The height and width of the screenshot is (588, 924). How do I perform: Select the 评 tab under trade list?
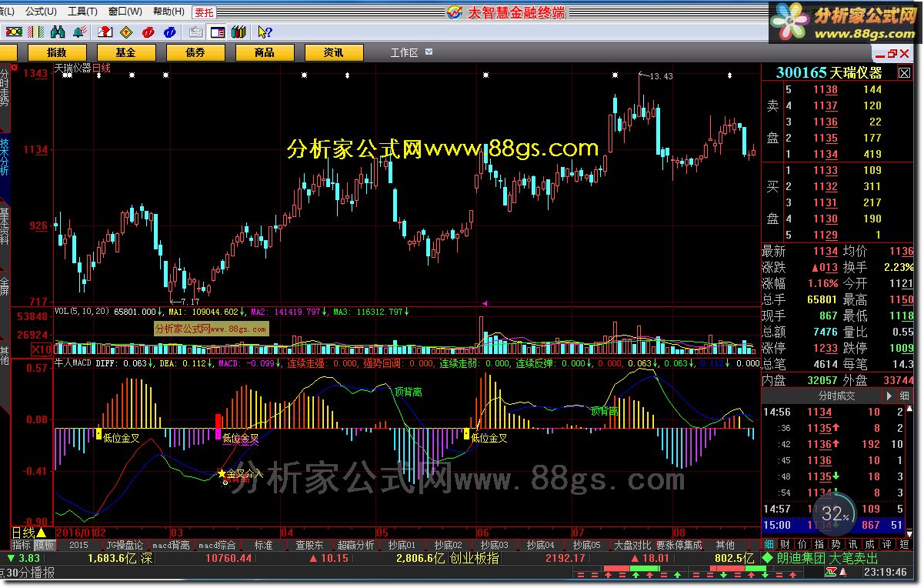pyautogui.click(x=887, y=545)
